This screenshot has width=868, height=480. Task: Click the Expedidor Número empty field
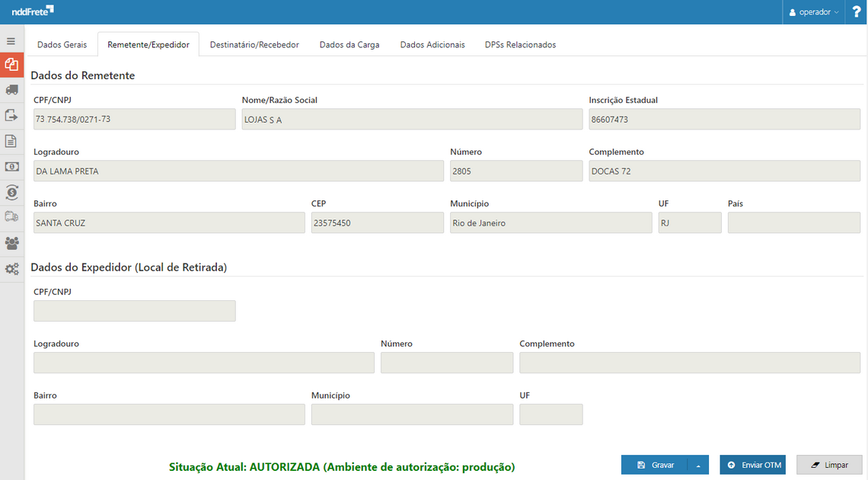coord(447,363)
